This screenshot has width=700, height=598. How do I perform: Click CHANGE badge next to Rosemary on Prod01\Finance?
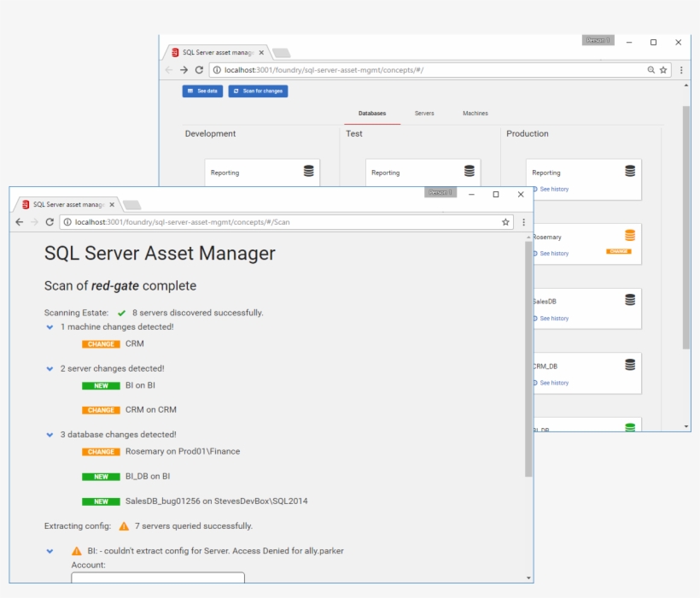tap(101, 452)
